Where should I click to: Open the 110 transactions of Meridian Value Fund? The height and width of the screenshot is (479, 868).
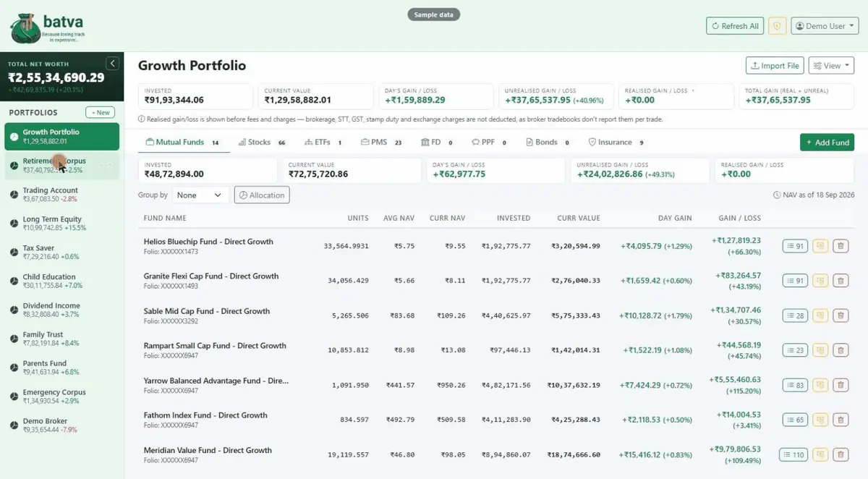(793, 454)
